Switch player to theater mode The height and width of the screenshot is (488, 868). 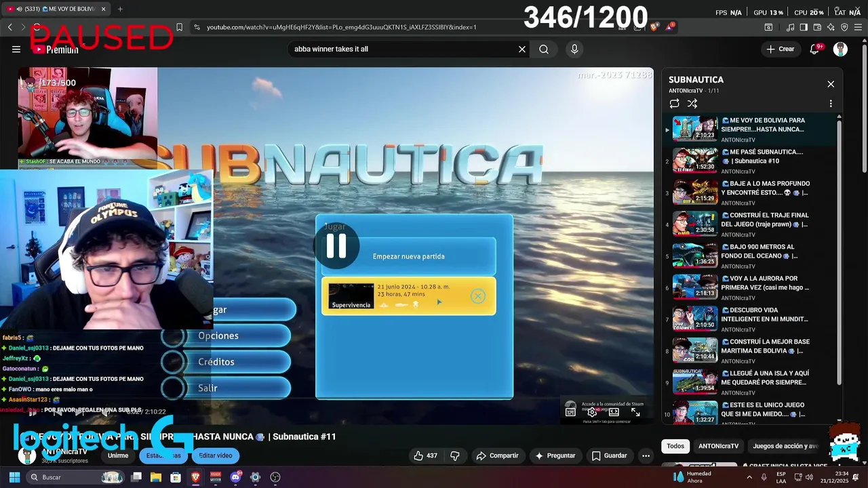pyautogui.click(x=614, y=411)
